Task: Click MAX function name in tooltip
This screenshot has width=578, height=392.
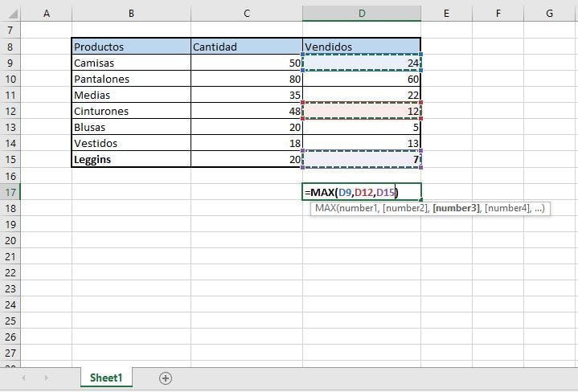Action: click(325, 208)
